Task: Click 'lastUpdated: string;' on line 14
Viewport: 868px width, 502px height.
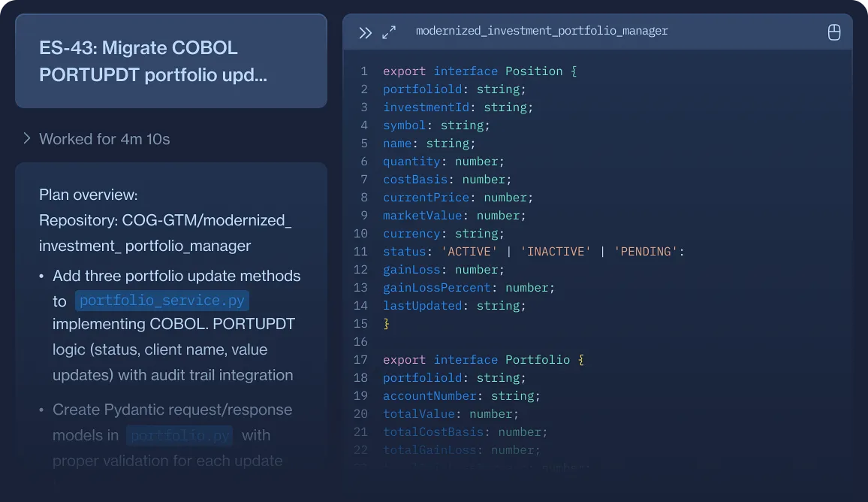Action: (454, 305)
